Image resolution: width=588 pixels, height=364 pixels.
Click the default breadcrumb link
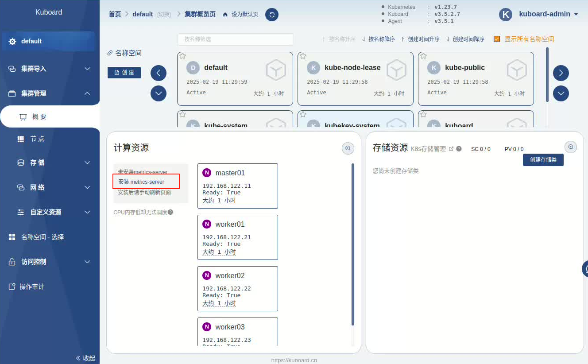coord(143,15)
